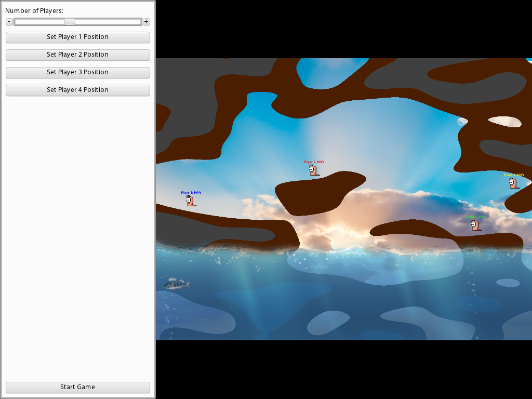Decrease player count with minus button
The image size is (532, 399).
(x=9, y=22)
